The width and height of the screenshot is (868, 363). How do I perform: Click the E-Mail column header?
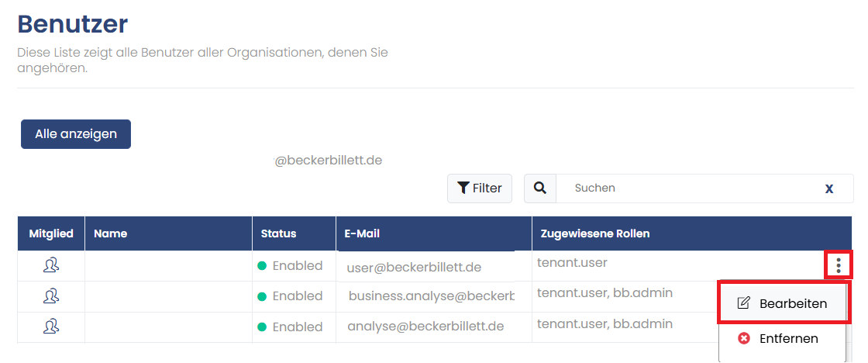click(363, 233)
